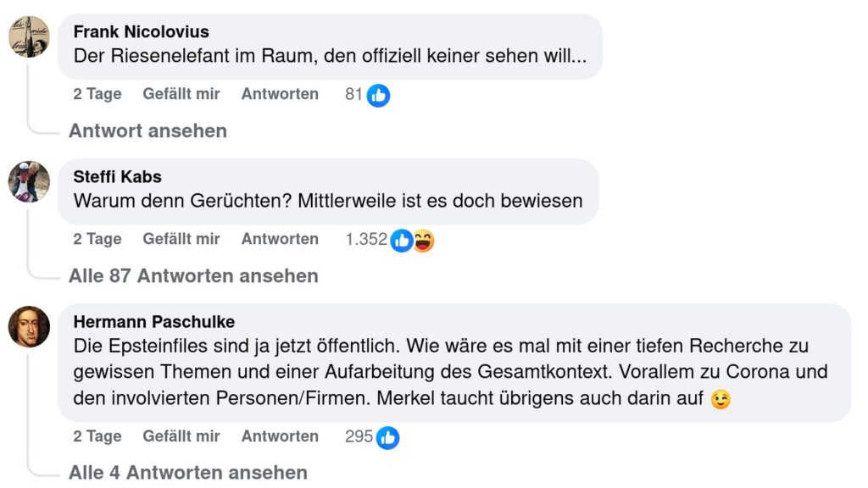This screenshot has height=488, width=868.
Task: Expand 'Antwort ansehen' under Frank's comment
Action: (147, 130)
